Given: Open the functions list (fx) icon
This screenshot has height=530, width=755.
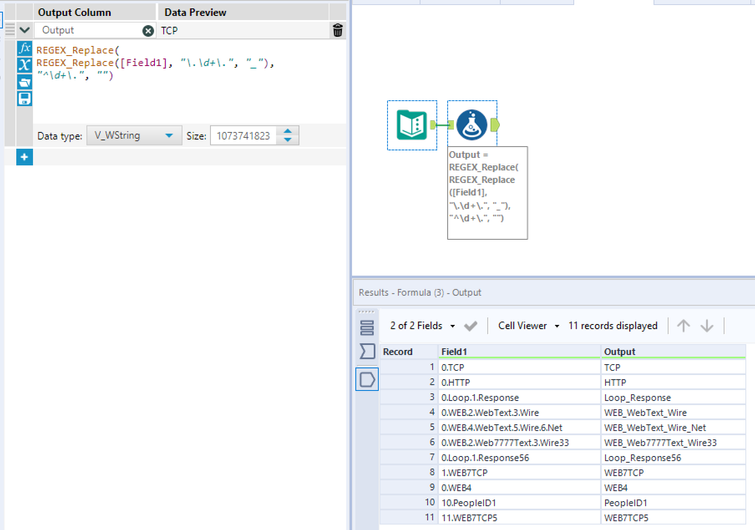Looking at the screenshot, I should point(25,49).
